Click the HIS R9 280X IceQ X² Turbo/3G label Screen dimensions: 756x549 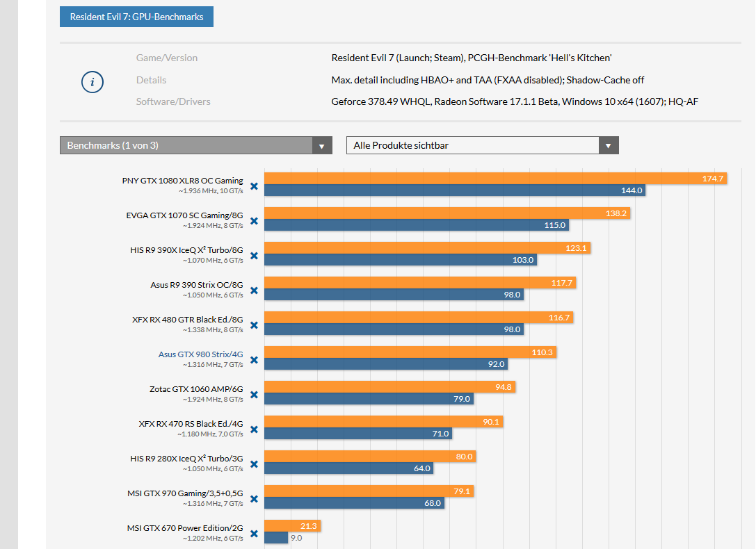tap(186, 459)
